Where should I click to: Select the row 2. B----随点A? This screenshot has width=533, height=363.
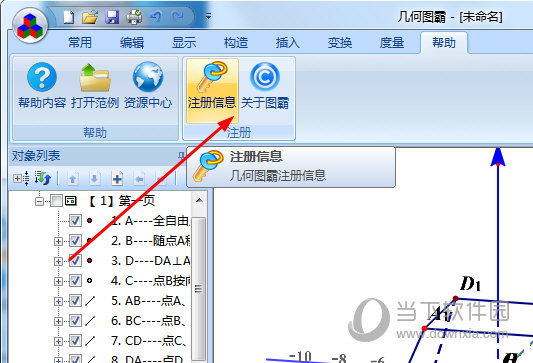click(150, 241)
